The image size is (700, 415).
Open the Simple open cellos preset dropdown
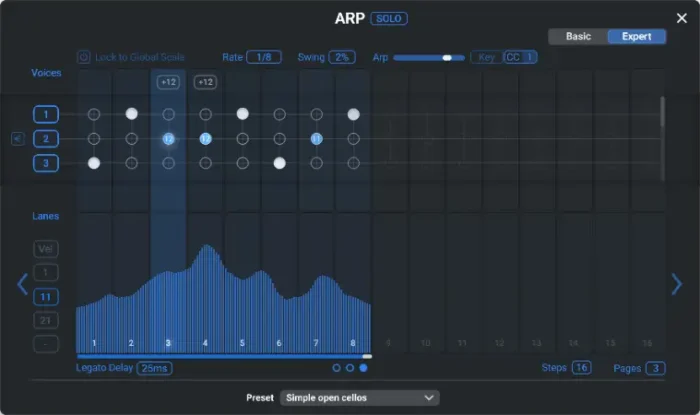(359, 398)
